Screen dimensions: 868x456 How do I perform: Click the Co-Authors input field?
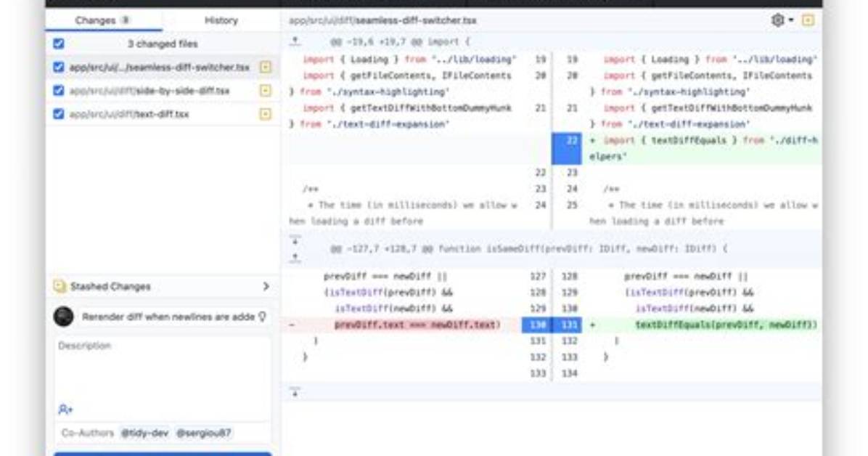(163, 433)
